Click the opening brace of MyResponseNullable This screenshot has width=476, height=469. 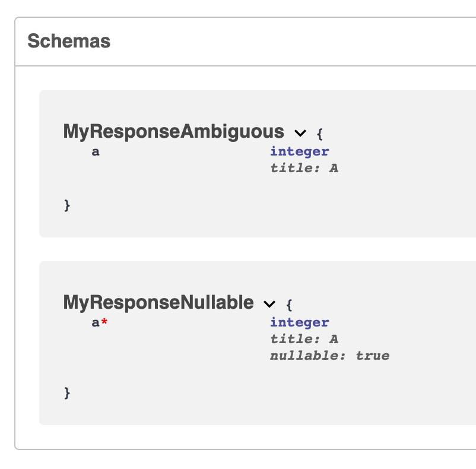click(289, 304)
